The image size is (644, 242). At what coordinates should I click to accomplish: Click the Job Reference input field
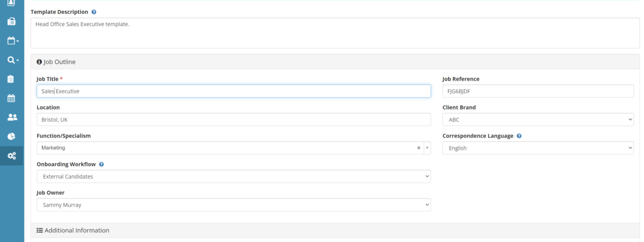(x=538, y=91)
